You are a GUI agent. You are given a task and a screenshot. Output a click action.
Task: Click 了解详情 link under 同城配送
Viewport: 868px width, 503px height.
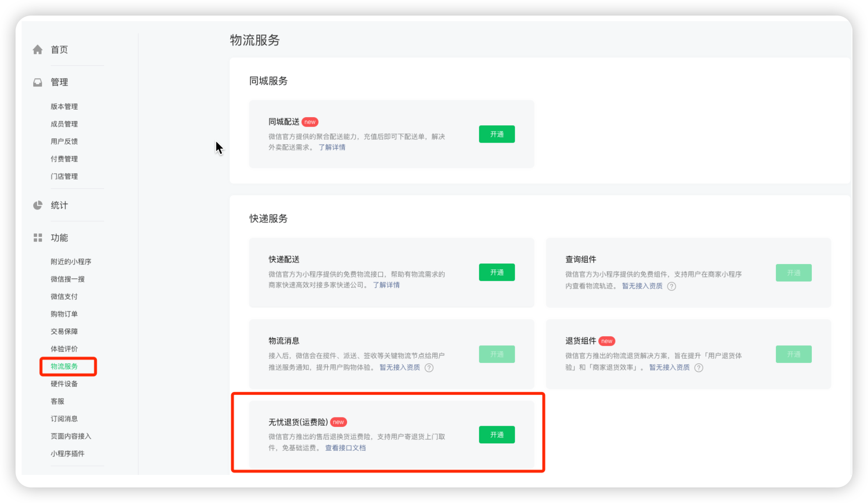pyautogui.click(x=332, y=147)
